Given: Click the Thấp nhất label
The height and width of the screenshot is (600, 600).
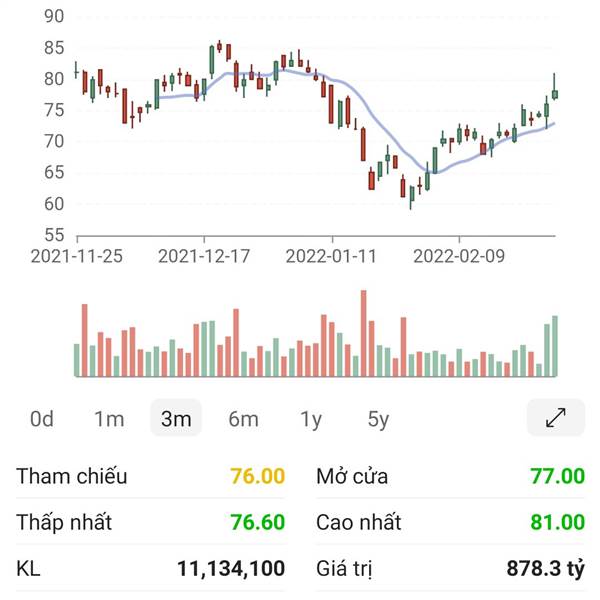Looking at the screenshot, I should [64, 522].
